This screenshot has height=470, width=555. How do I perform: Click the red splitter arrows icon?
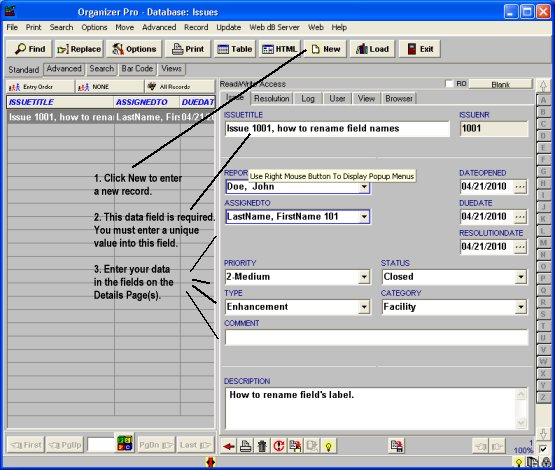211,462
